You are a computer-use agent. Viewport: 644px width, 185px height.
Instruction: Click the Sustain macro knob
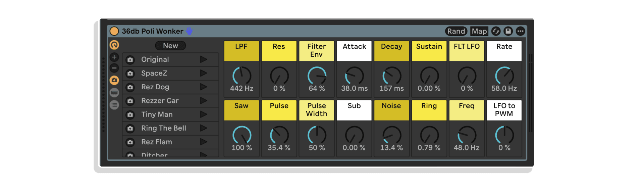(x=430, y=76)
